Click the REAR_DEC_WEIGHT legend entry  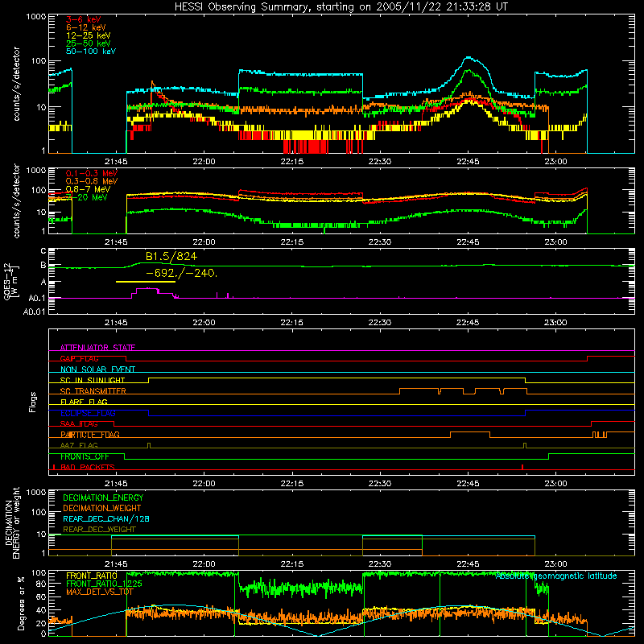coord(99,530)
